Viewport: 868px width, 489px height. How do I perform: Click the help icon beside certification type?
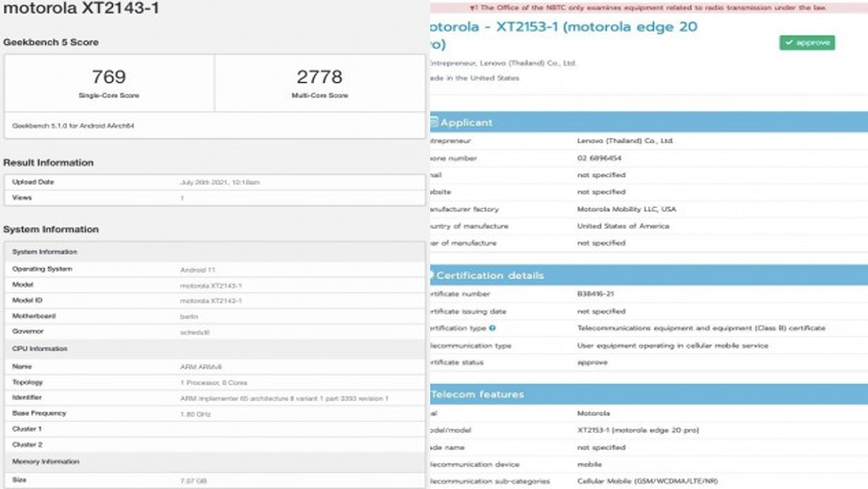[492, 329]
